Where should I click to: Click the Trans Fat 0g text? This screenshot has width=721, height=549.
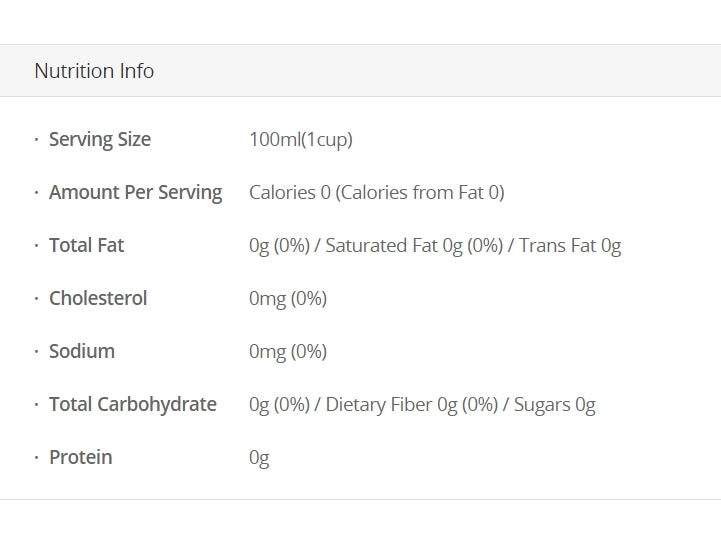pos(570,246)
